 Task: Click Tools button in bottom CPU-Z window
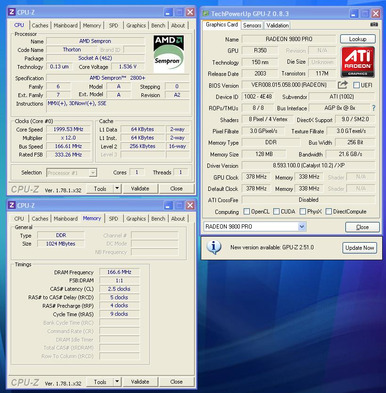(x=100, y=382)
